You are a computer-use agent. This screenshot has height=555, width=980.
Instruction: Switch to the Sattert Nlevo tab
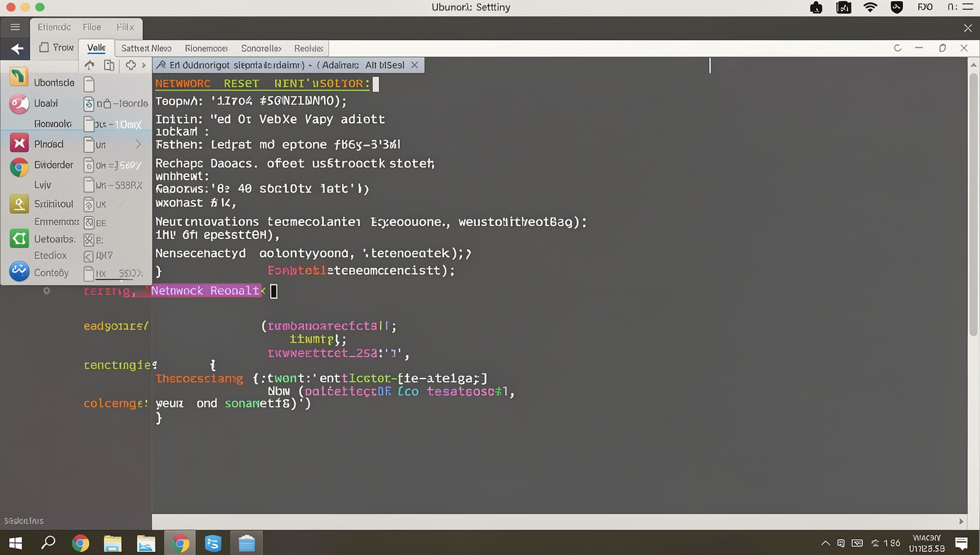point(146,48)
